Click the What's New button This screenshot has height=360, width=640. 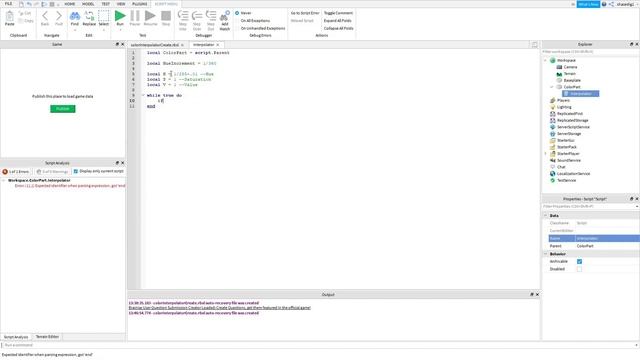click(x=588, y=4)
